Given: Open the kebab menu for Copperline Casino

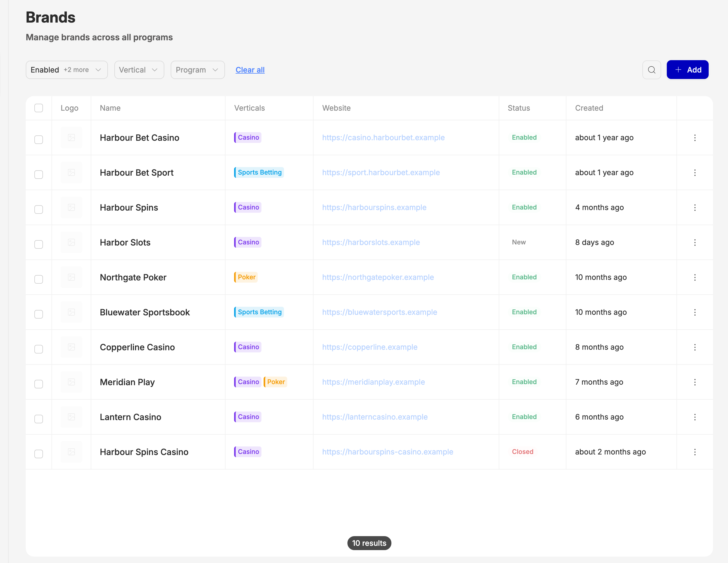Looking at the screenshot, I should [x=695, y=347].
